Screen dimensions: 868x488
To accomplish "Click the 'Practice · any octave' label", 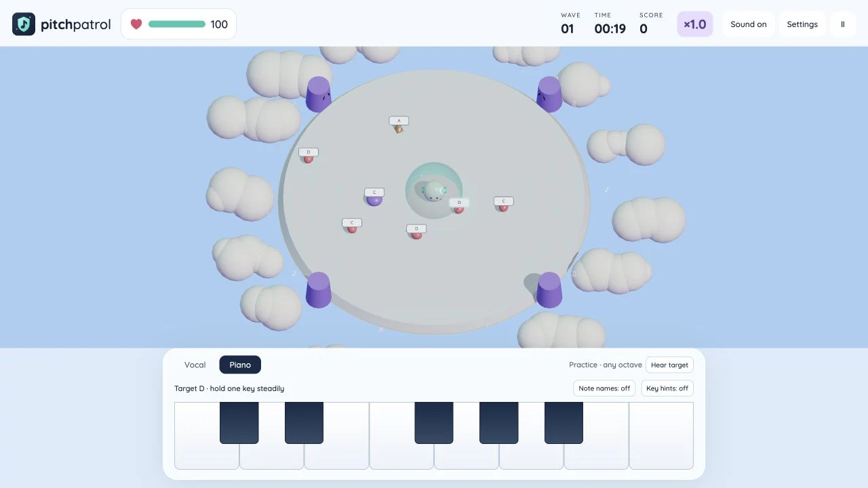I will 606,365.
